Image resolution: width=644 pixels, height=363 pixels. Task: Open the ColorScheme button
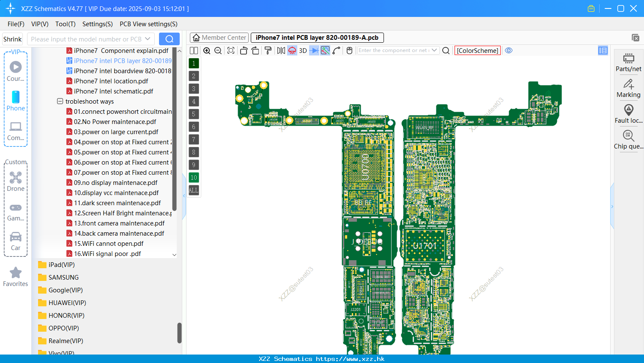pos(477,50)
